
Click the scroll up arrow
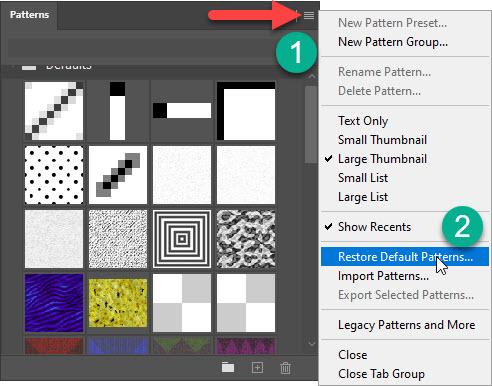pos(312,76)
